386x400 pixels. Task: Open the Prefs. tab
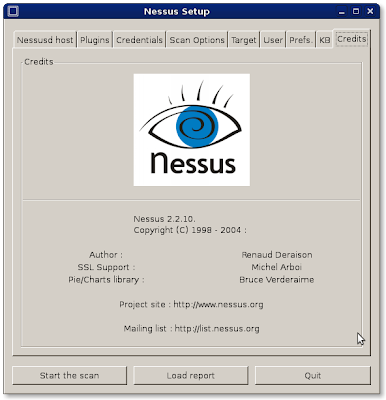point(301,40)
